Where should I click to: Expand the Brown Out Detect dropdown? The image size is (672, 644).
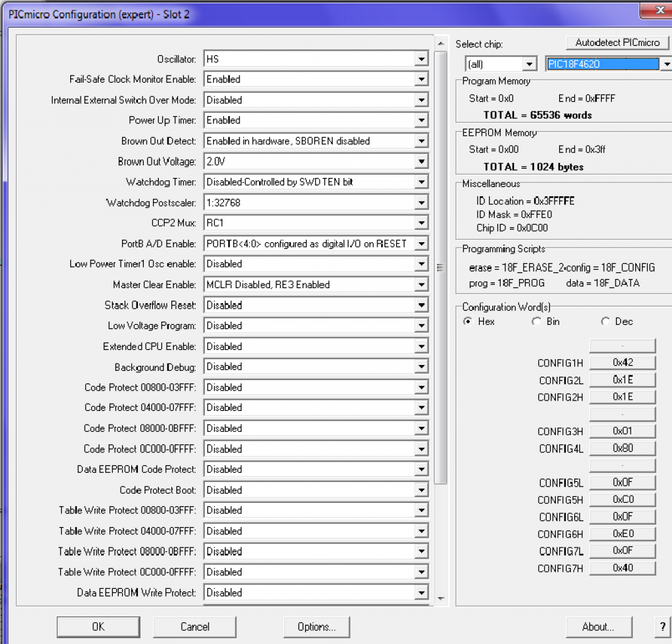316,140
